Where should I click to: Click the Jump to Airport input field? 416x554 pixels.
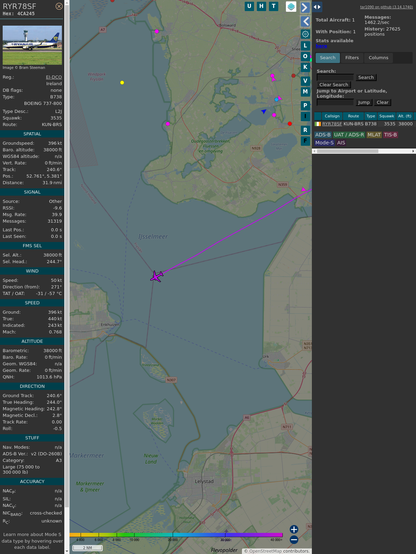point(335,102)
